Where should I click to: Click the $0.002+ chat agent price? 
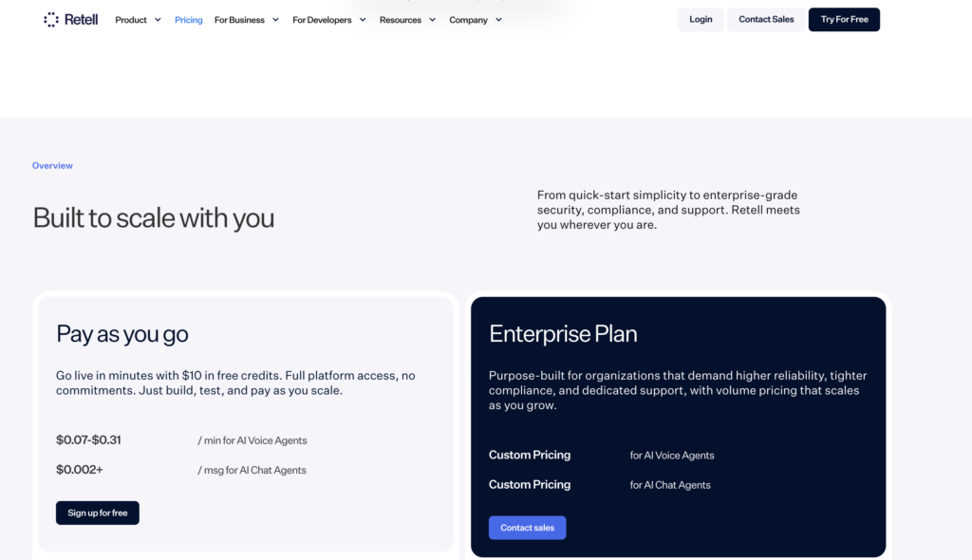(80, 470)
